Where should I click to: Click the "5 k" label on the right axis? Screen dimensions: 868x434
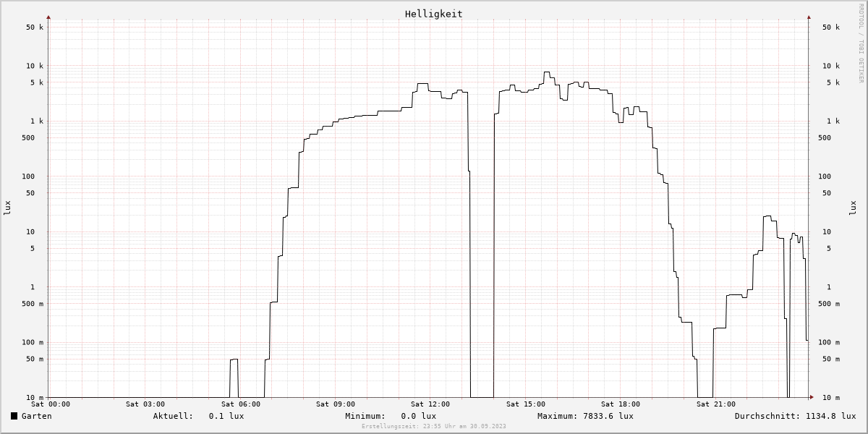pyautogui.click(x=833, y=82)
